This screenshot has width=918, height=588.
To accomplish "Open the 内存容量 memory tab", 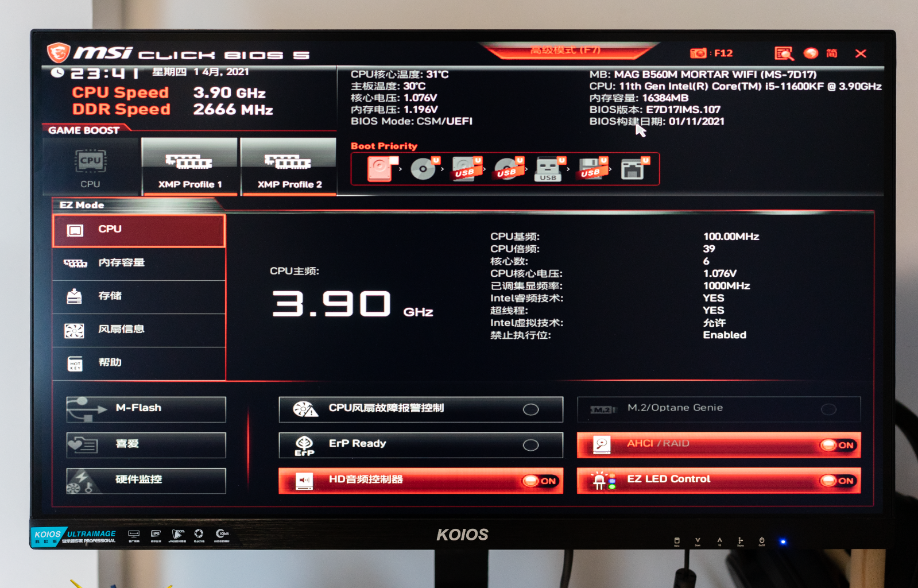I will [x=139, y=264].
